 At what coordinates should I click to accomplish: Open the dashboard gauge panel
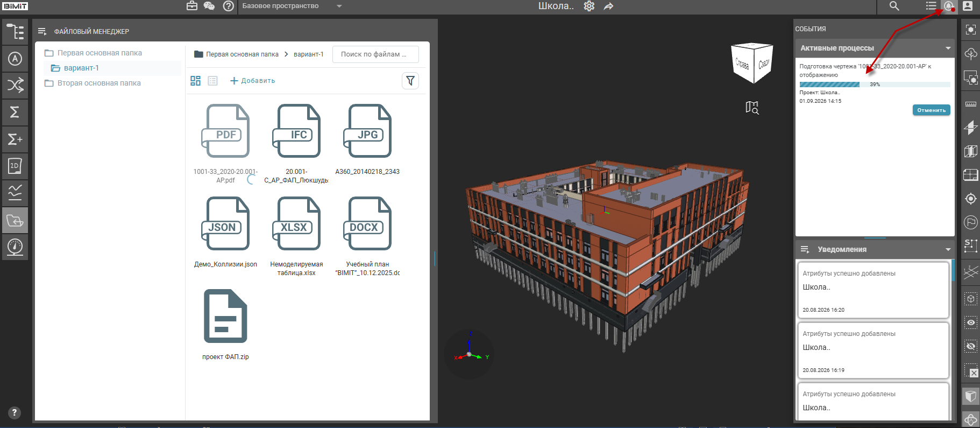pos(15,247)
